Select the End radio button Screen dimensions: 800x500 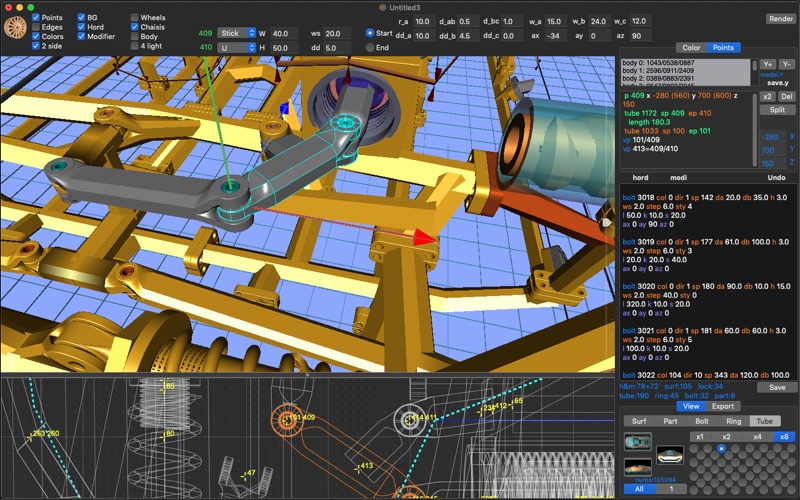tap(370, 47)
